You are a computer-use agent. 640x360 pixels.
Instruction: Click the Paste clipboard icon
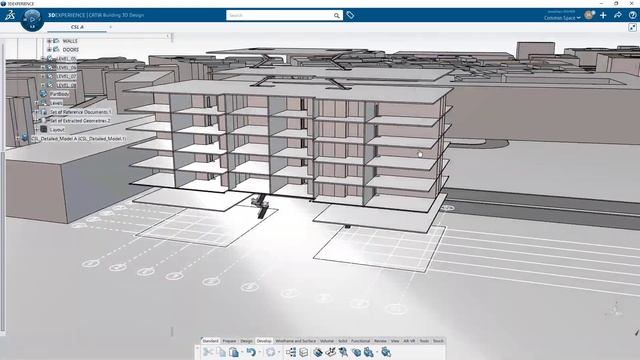pyautogui.click(x=234, y=352)
